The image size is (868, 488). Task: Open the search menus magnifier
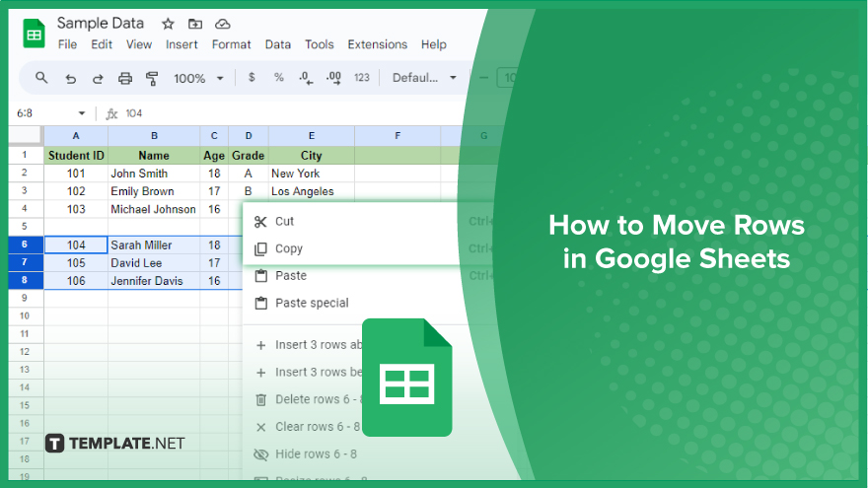pos(41,78)
